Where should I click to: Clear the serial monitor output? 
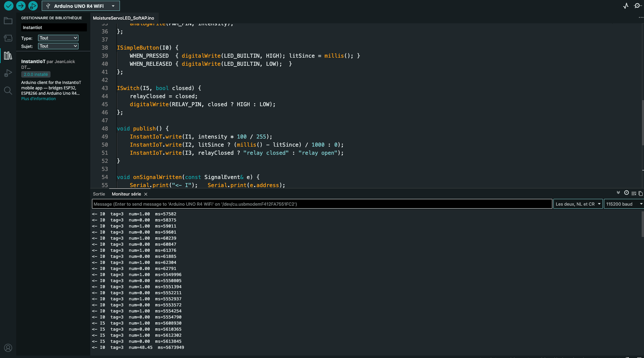634,193
